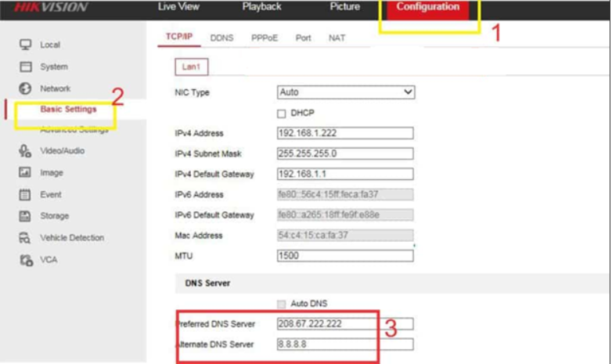Click the Network globe icon

point(24,88)
